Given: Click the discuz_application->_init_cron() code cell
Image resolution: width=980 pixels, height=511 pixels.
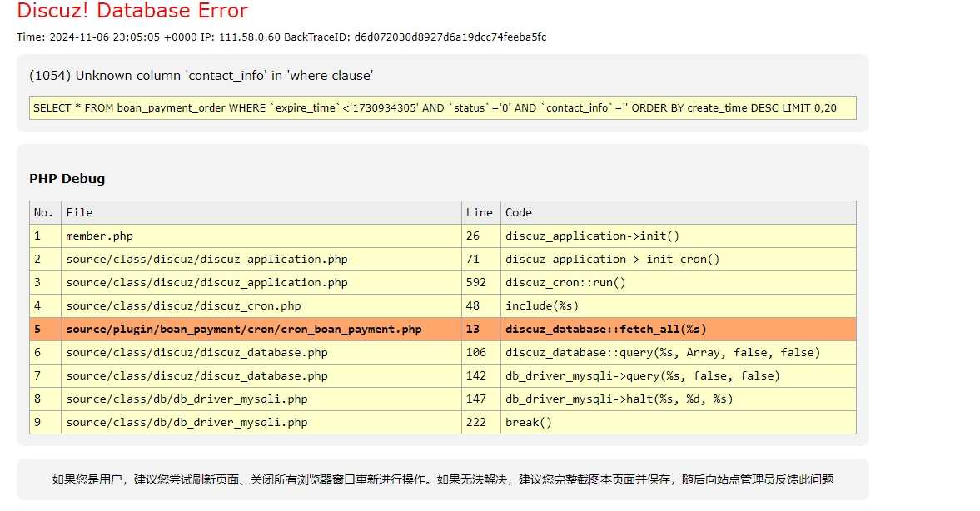Looking at the screenshot, I should pos(612,260).
